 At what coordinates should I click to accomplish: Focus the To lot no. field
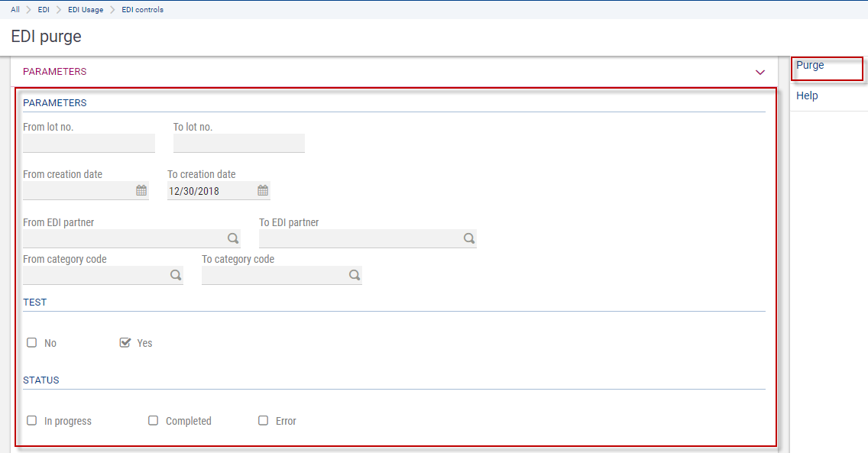(238, 143)
